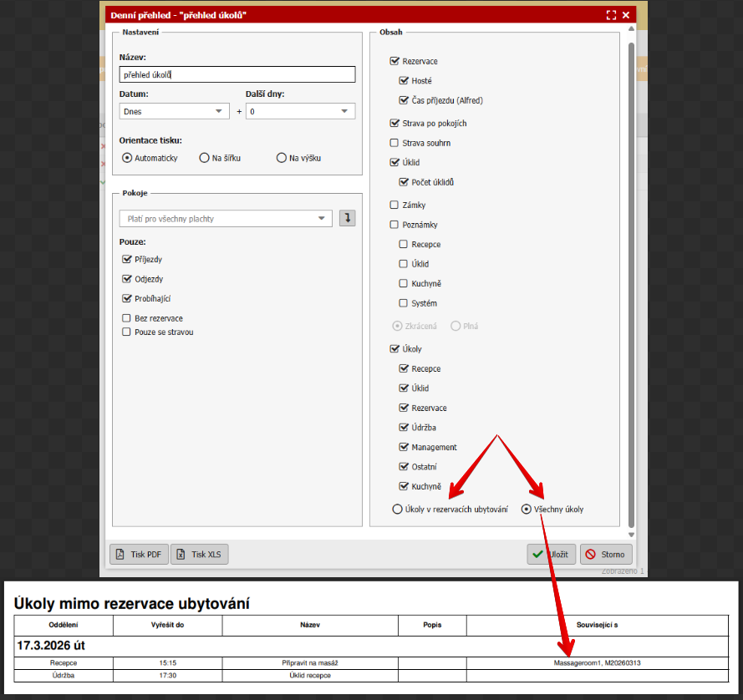Click the sort arrow icon beside room dropdown
This screenshot has width=743, height=700.
click(x=347, y=218)
